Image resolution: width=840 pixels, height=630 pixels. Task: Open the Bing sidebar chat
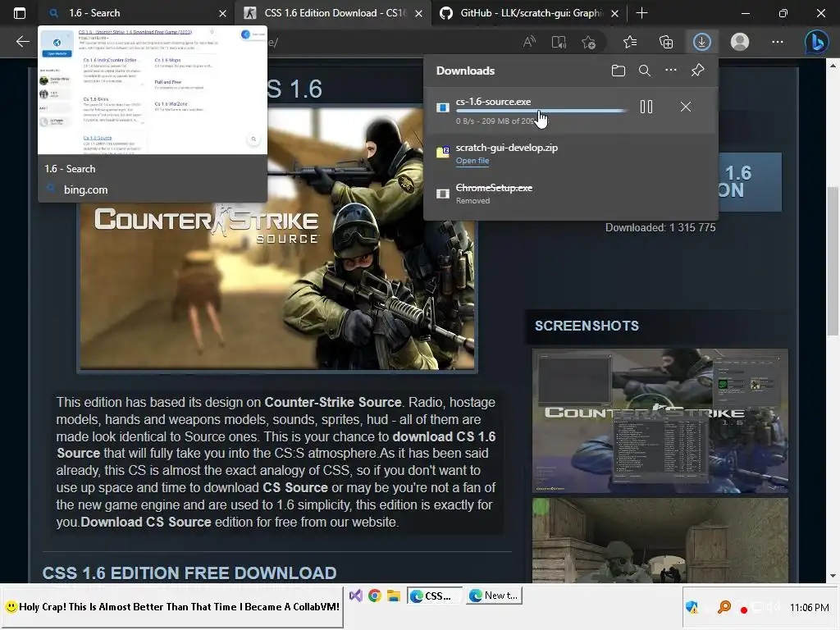816,42
